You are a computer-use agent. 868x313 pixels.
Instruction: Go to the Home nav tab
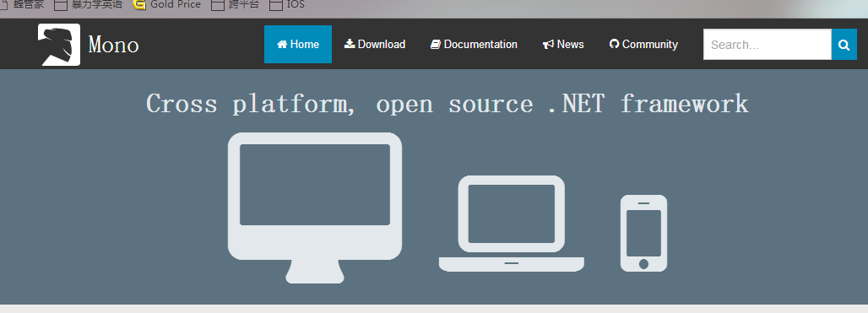point(298,44)
